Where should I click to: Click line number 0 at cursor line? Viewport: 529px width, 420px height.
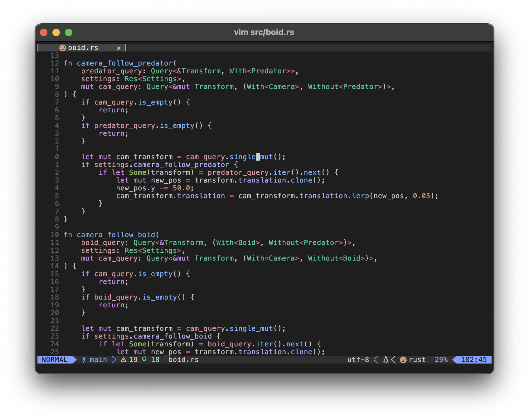click(57, 157)
